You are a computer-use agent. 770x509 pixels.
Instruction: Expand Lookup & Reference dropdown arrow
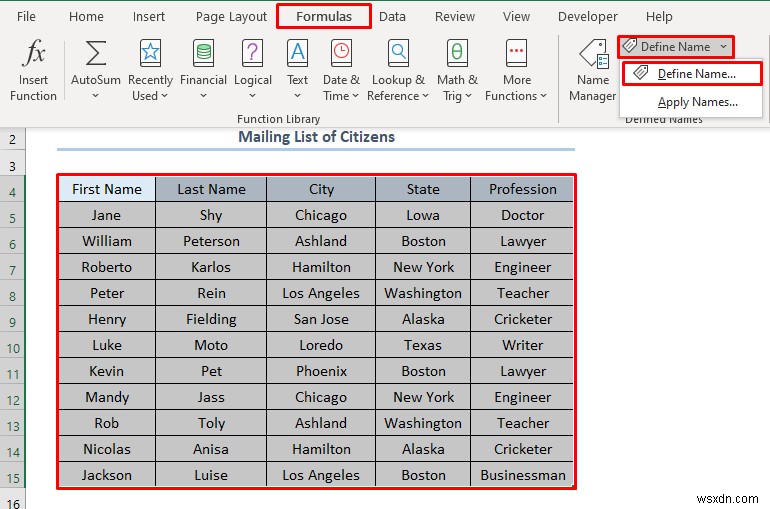[425, 96]
